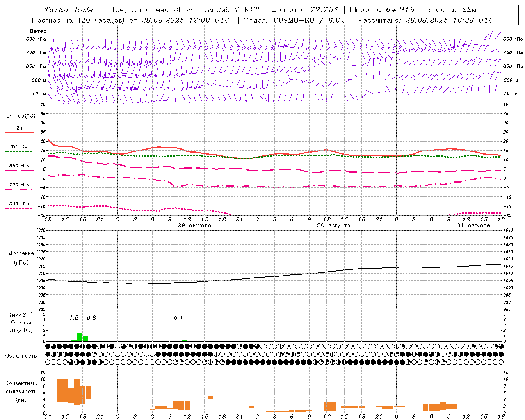525x420 pixels.
Task: Click the latitude value "Широта: 64.919"
Action: coord(382,10)
